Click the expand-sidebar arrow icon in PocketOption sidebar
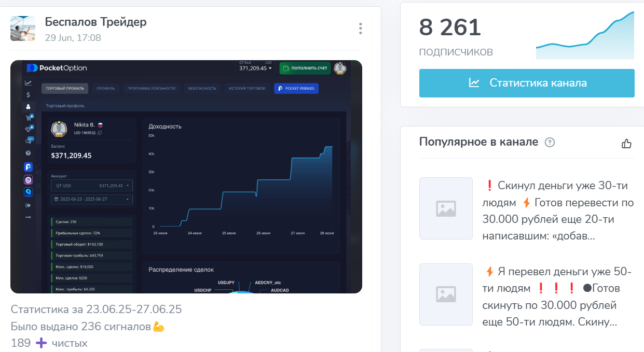644x352 pixels. click(28, 217)
